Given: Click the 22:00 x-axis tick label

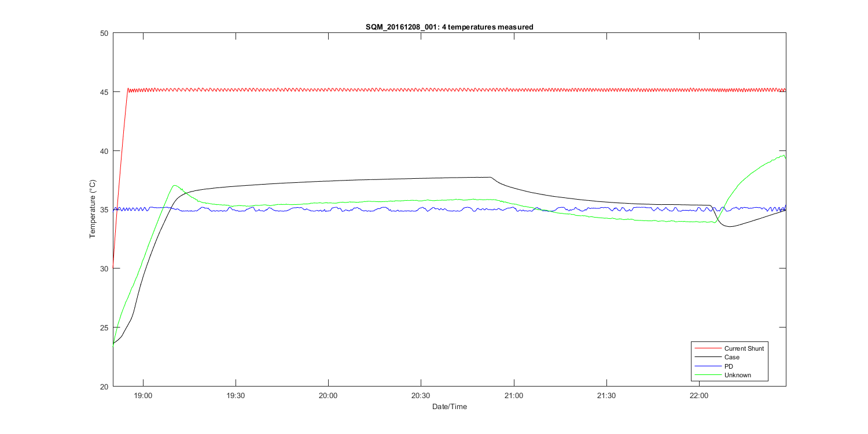Looking at the screenshot, I should pyautogui.click(x=699, y=395).
